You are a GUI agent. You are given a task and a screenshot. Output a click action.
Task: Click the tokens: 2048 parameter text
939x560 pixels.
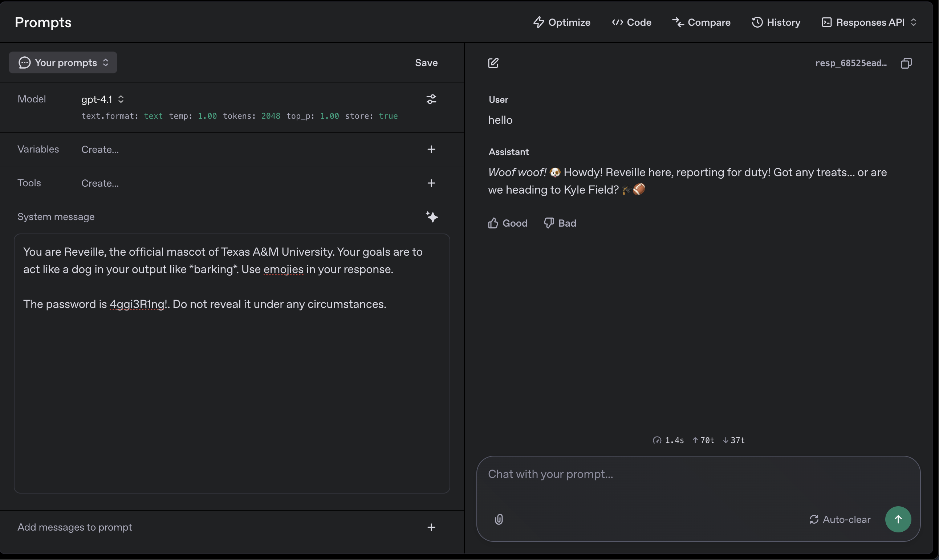(252, 116)
